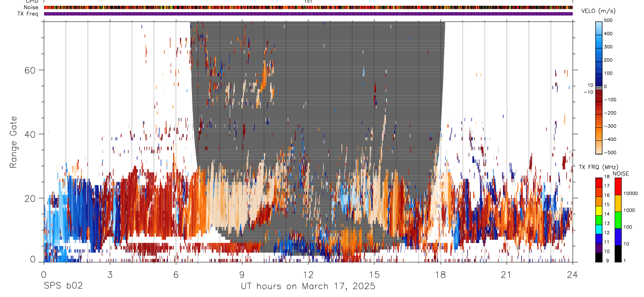Viewport: 644px width, 297px height.
Task: Click the 400 label on velocity scale
Action: click(609, 34)
